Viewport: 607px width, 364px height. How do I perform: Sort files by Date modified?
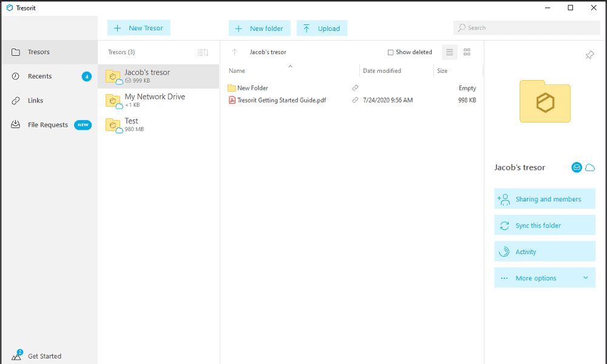tap(382, 71)
